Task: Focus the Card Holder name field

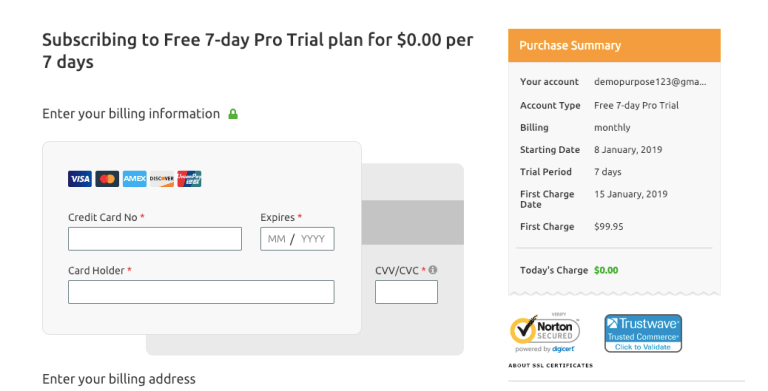Action: 201,292
